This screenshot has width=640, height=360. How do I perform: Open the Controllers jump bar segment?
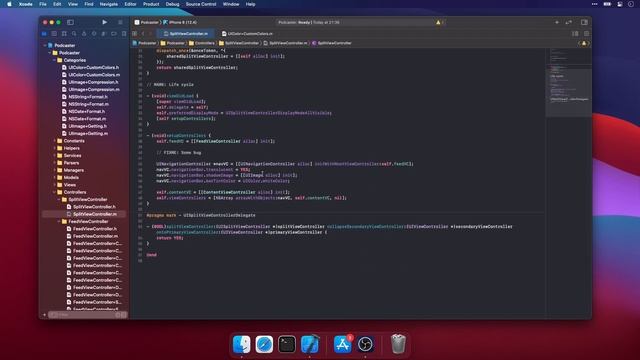[202, 43]
